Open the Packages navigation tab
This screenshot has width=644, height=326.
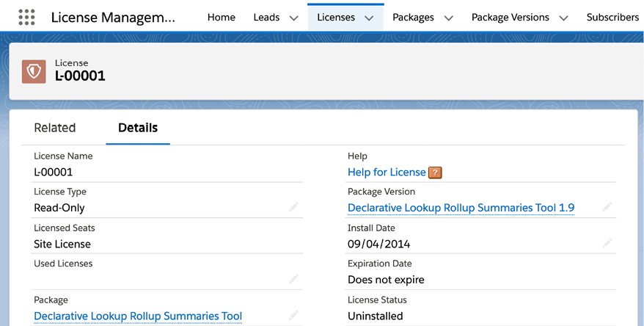pyautogui.click(x=413, y=18)
